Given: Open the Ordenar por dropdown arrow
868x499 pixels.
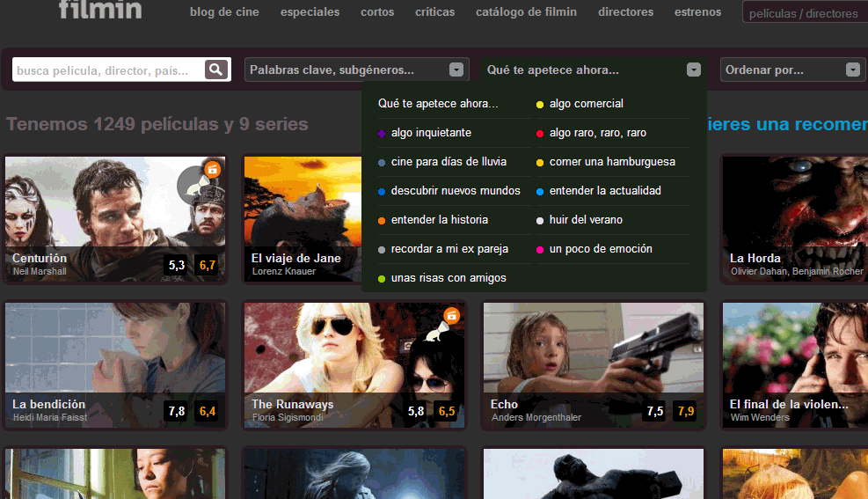Looking at the screenshot, I should [853, 70].
